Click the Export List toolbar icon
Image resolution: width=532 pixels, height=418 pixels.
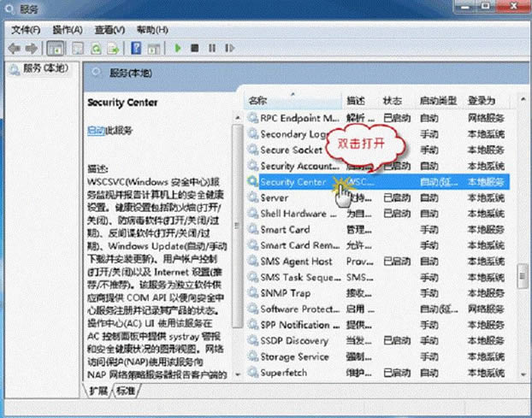113,49
